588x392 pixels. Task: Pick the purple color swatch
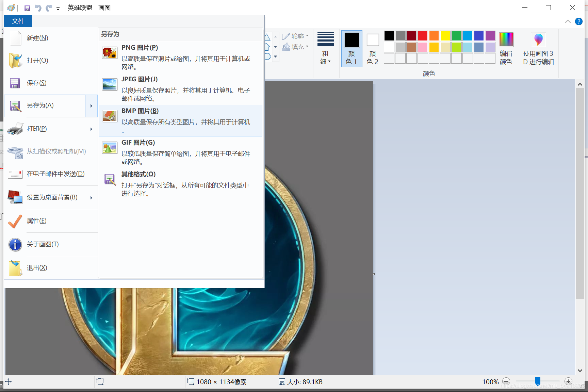tap(490, 36)
